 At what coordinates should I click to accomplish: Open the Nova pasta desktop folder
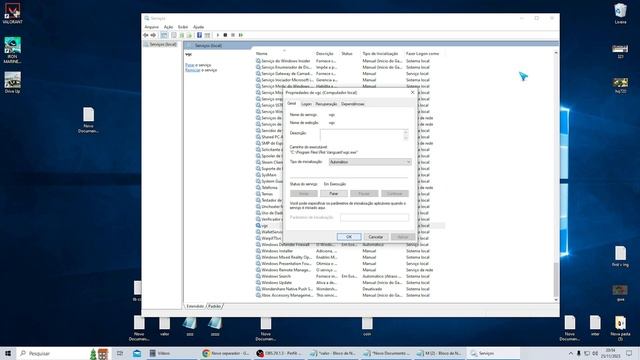tap(620, 328)
